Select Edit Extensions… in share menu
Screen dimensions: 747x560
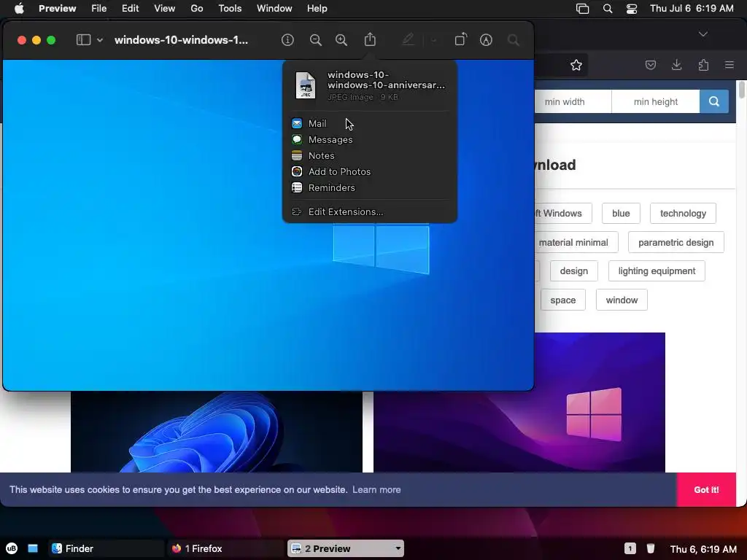point(370,212)
